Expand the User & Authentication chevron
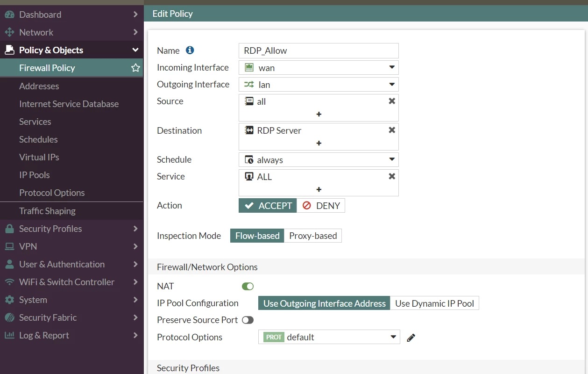588x374 pixels. point(135,264)
